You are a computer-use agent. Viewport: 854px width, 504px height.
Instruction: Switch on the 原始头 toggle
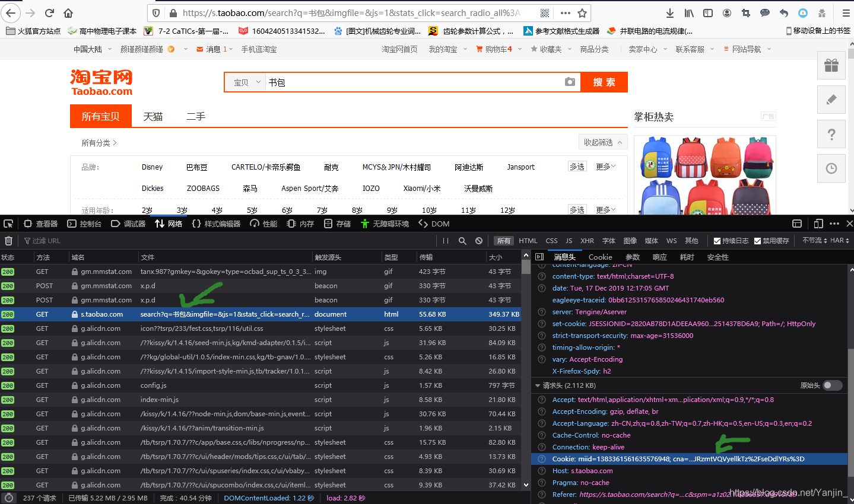pos(833,385)
